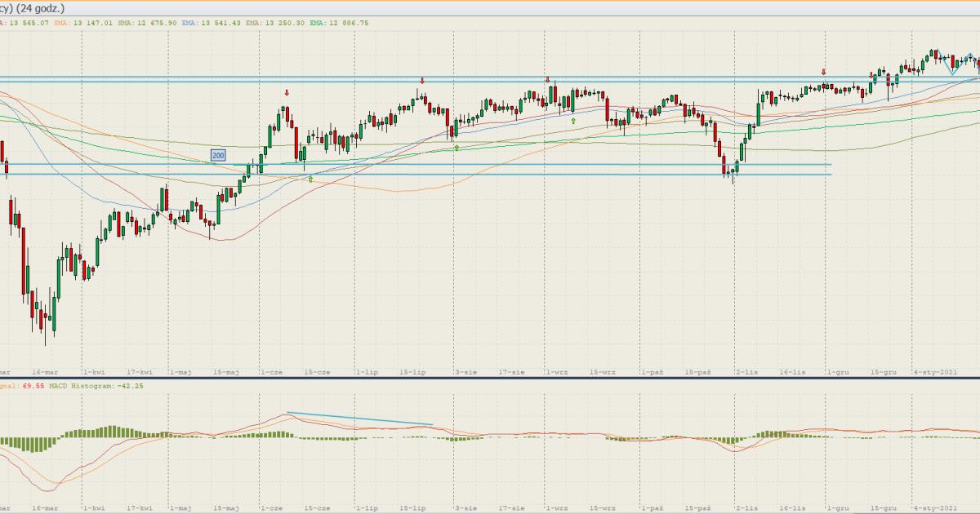980x514 pixels.
Task: Click the MACD Histogram -42.25 readout
Action: click(98, 386)
